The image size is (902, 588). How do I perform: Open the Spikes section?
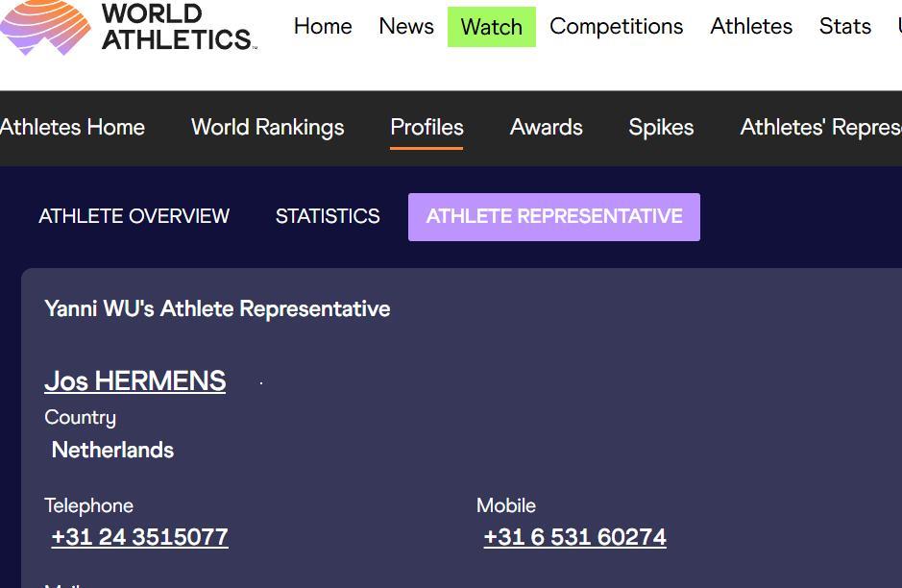[661, 128]
